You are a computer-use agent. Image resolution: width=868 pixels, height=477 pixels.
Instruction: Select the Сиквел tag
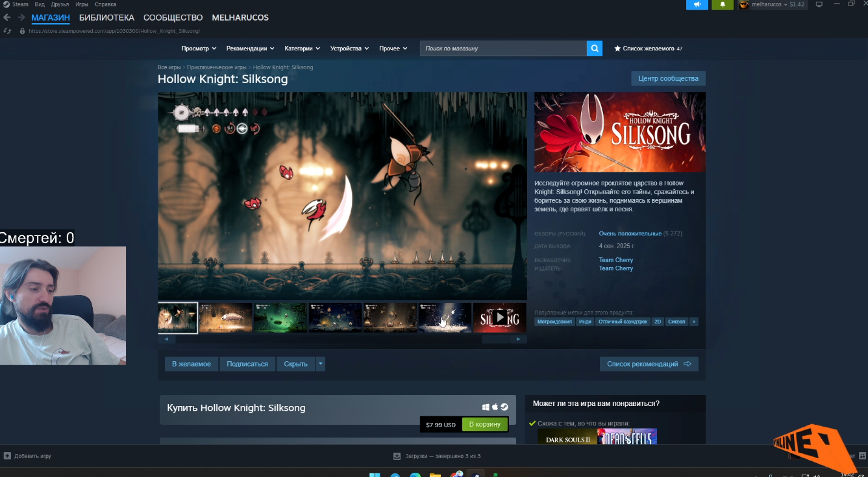[x=676, y=322]
